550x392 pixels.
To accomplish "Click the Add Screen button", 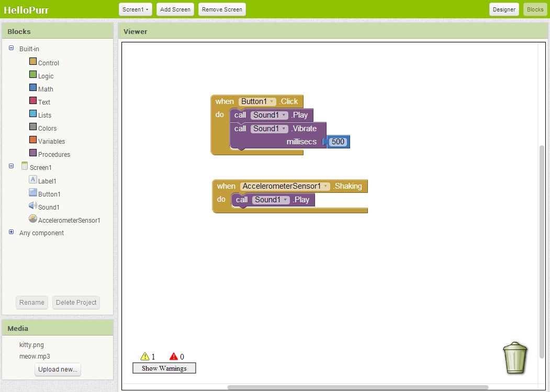I will (x=175, y=9).
